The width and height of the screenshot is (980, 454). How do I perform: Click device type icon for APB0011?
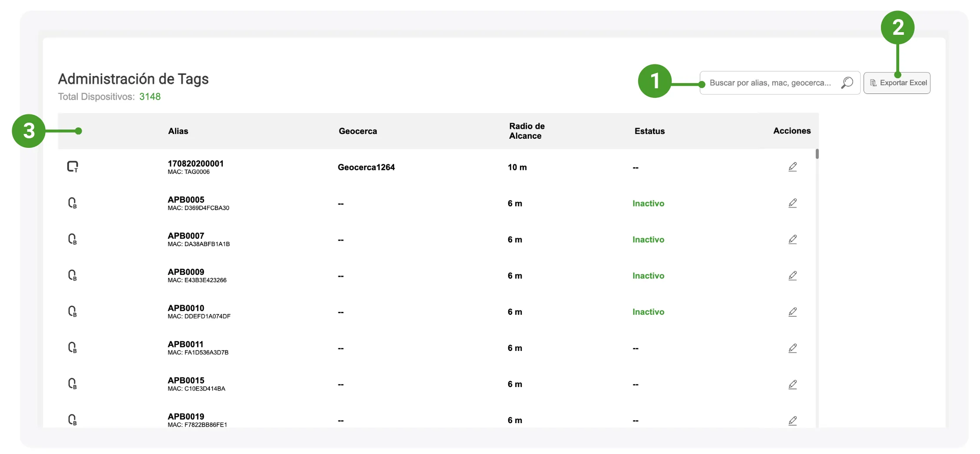click(73, 347)
